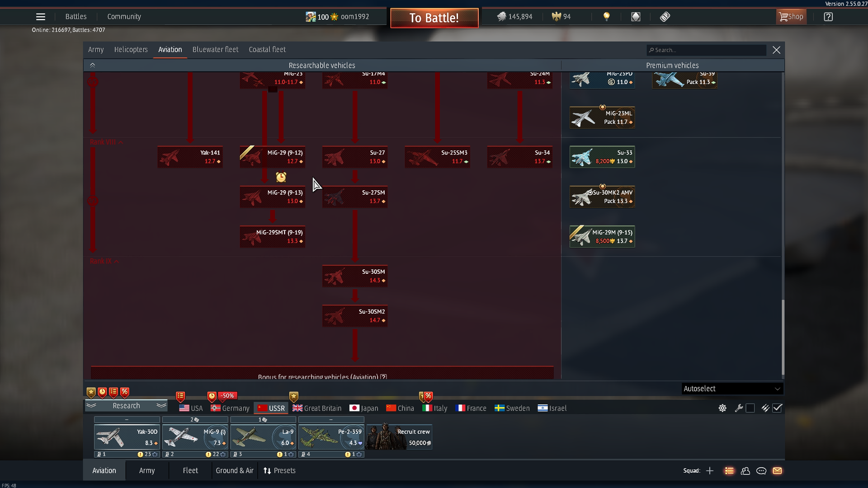The image size is (868, 488).
Task: Open the help question mark icon
Action: click(x=828, y=17)
